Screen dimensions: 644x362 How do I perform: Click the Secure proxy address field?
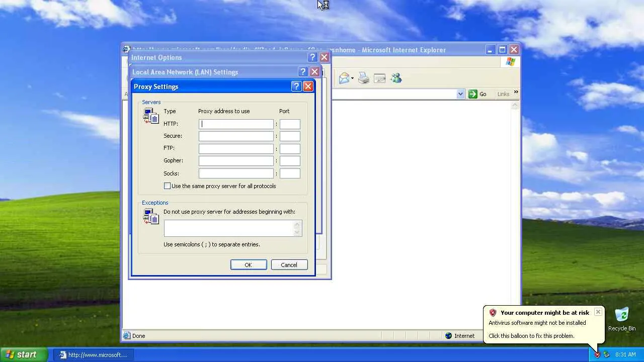236,136
